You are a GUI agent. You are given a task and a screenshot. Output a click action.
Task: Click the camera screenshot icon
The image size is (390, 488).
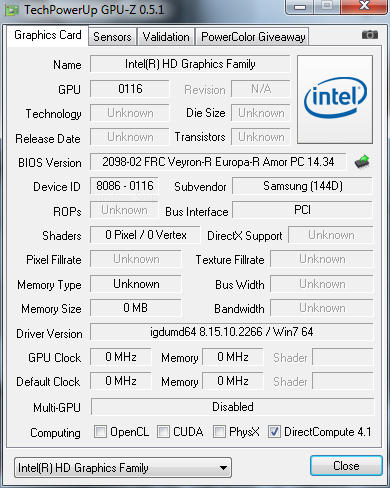pyautogui.click(x=370, y=34)
